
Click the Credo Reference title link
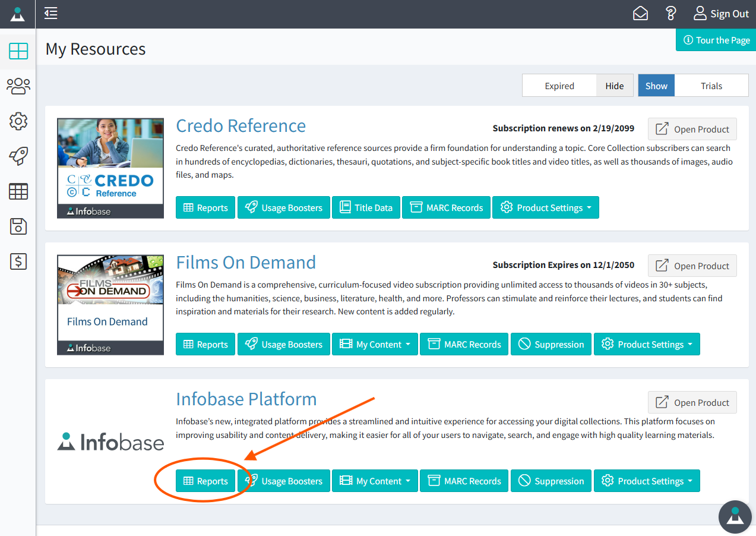(x=241, y=126)
